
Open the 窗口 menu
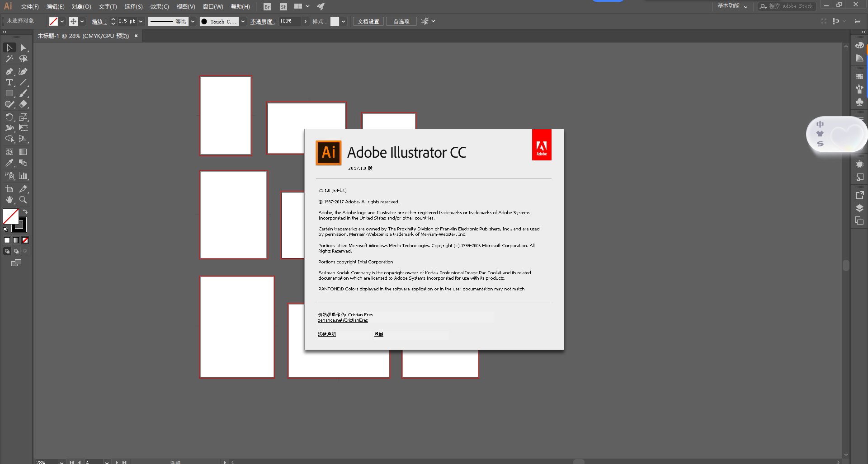pos(212,6)
